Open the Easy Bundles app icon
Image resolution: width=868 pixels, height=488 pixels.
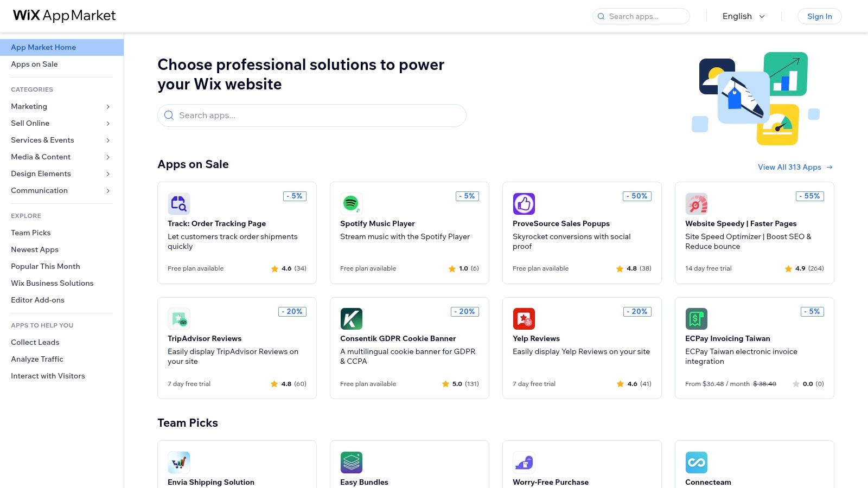point(352,462)
